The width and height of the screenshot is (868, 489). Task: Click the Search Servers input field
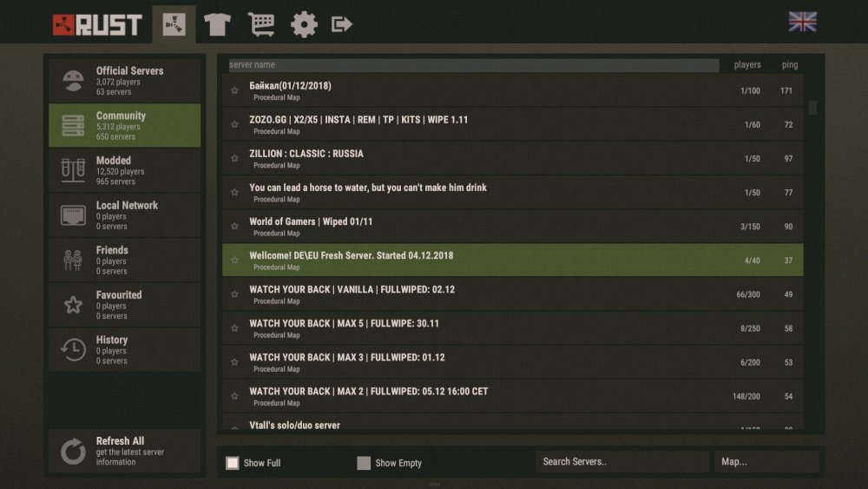click(x=622, y=462)
